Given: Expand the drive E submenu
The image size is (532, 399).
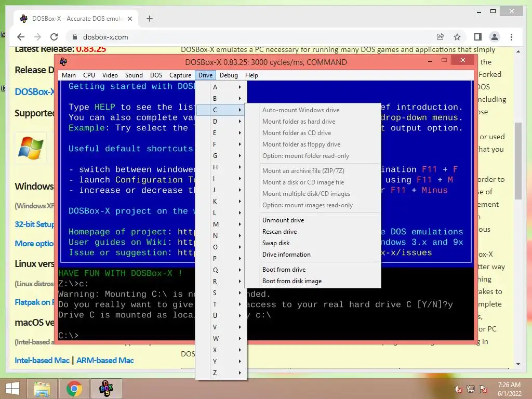Looking at the screenshot, I should pos(221,132).
